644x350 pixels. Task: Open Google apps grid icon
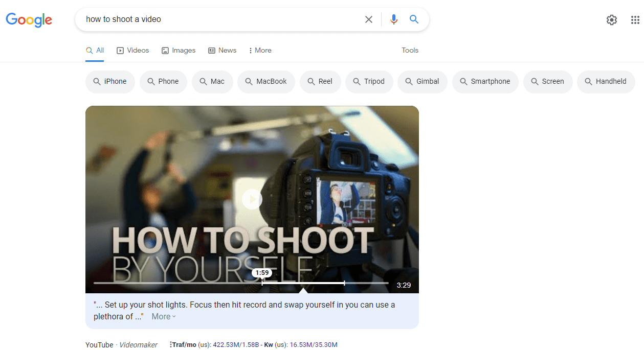click(x=635, y=20)
